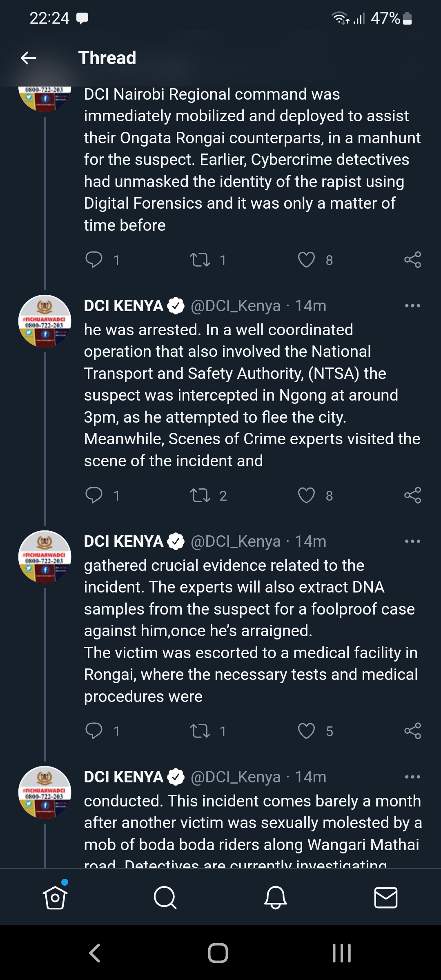
Task: Open the Notifications bell tab
Action: tap(276, 897)
